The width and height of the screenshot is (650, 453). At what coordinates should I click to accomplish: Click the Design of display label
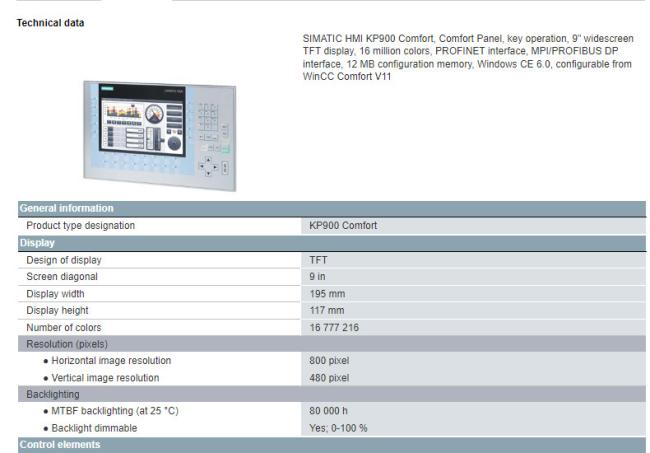(x=64, y=259)
